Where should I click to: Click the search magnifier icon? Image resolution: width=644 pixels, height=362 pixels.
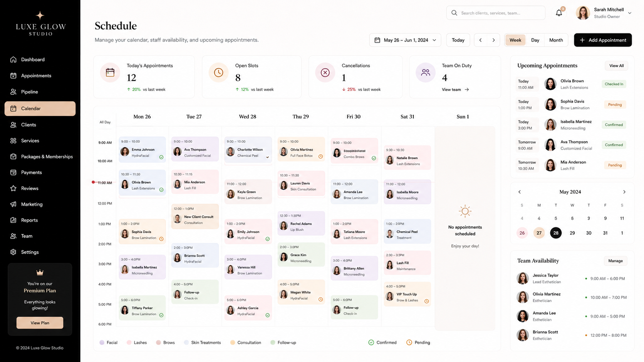[x=454, y=13]
